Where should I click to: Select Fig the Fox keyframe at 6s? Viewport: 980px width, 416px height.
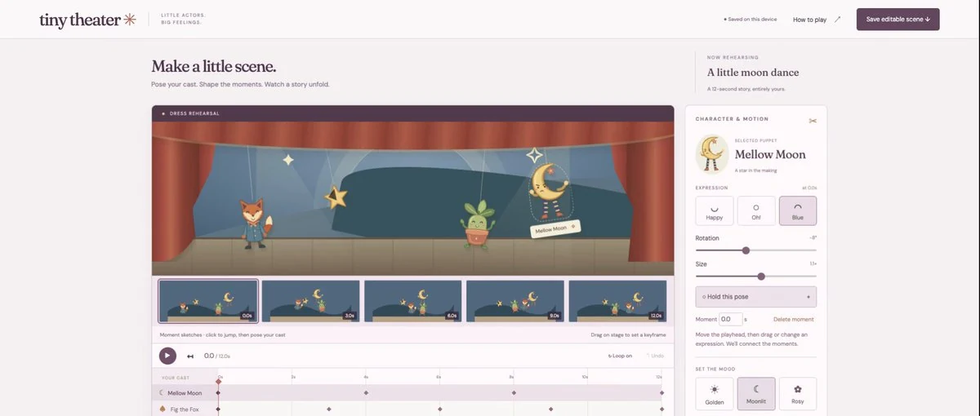[x=439, y=409]
